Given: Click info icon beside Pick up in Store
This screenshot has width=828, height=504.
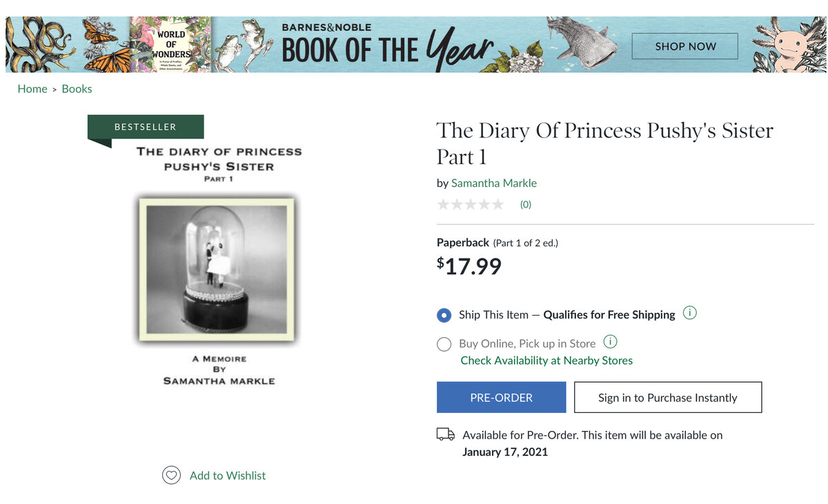Looking at the screenshot, I should tap(610, 342).
